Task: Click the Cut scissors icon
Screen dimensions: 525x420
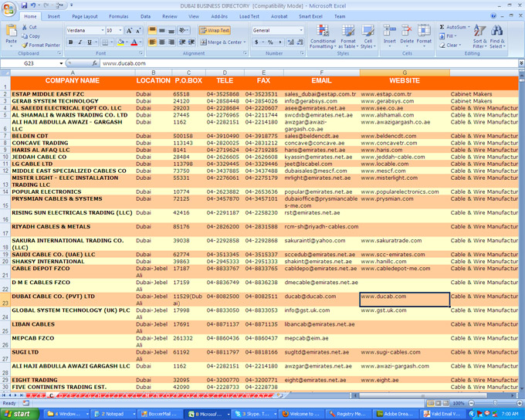Action: coord(25,27)
